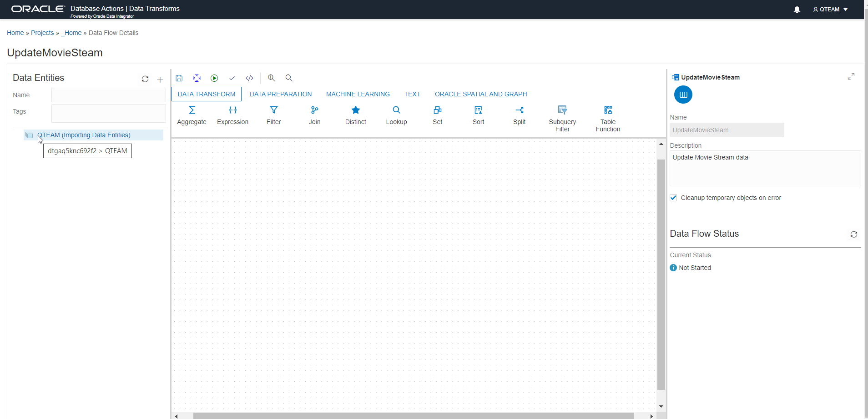Click the Data Entities Name filter field
The height and width of the screenshot is (419, 868).
click(x=109, y=95)
